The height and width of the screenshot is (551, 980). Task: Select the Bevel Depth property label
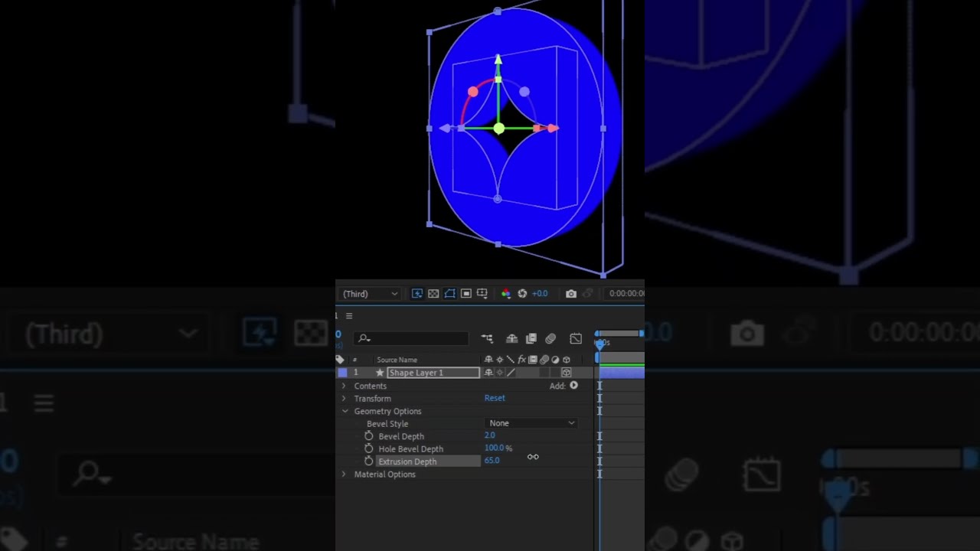pos(401,436)
